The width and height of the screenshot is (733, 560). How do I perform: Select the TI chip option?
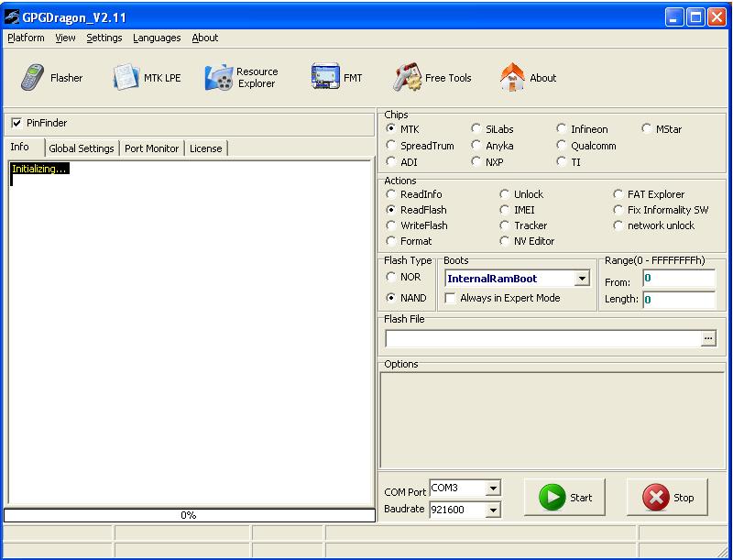562,161
